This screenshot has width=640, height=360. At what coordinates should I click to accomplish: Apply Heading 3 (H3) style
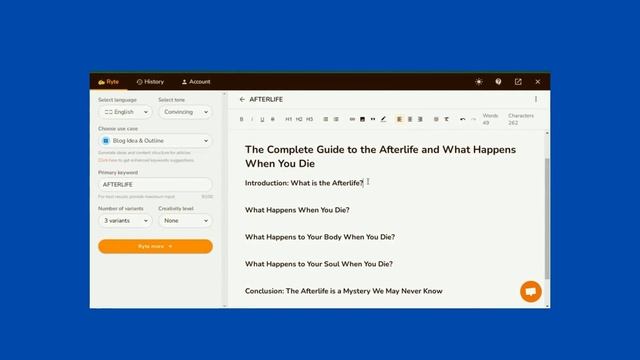click(x=309, y=119)
